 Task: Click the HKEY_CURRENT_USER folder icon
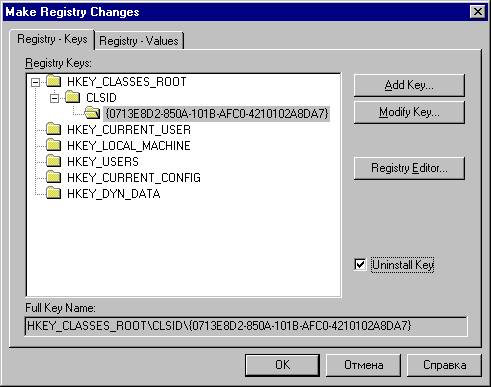point(53,129)
